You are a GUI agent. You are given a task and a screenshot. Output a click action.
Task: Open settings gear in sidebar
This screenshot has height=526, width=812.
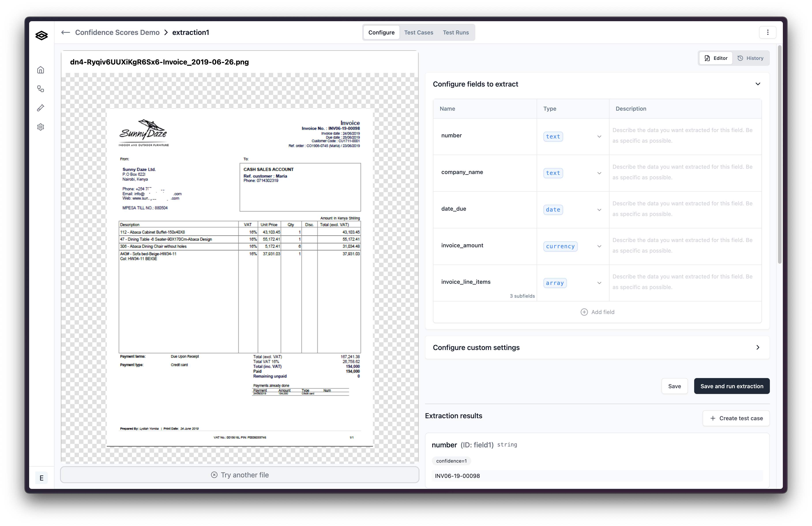coord(41,127)
